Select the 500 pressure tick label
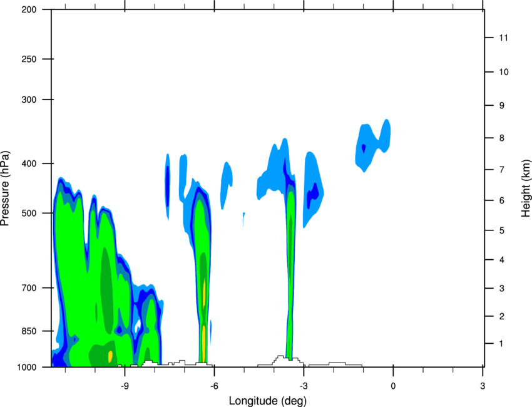 tap(29, 213)
